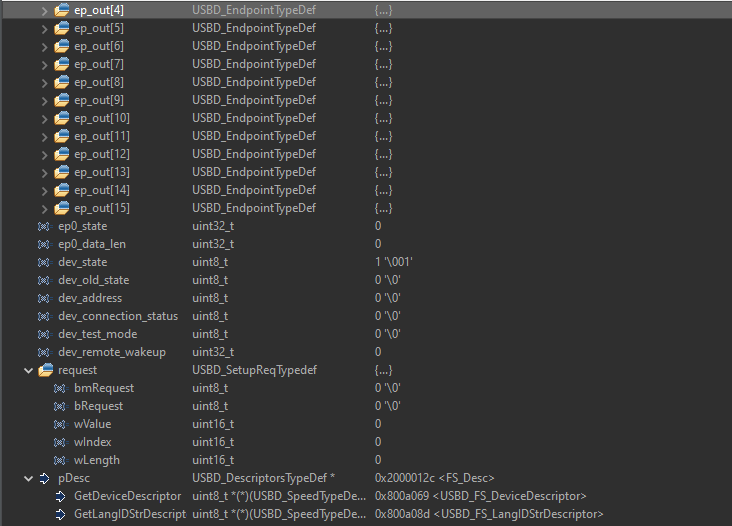Click the ep_out[14] struct icon

[x=62, y=190]
